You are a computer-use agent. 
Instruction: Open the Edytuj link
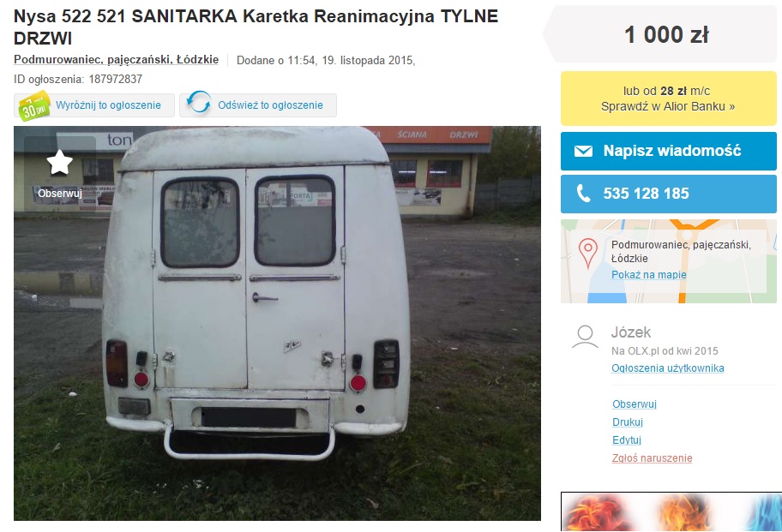pyautogui.click(x=627, y=439)
